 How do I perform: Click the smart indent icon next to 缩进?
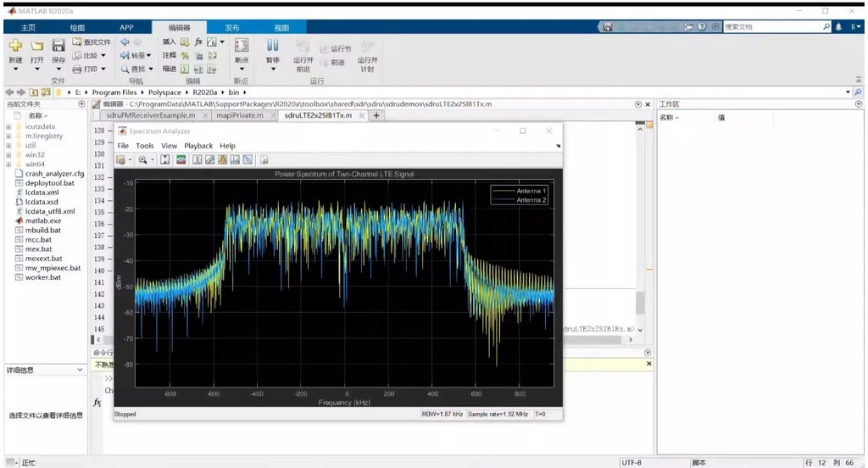(x=185, y=70)
